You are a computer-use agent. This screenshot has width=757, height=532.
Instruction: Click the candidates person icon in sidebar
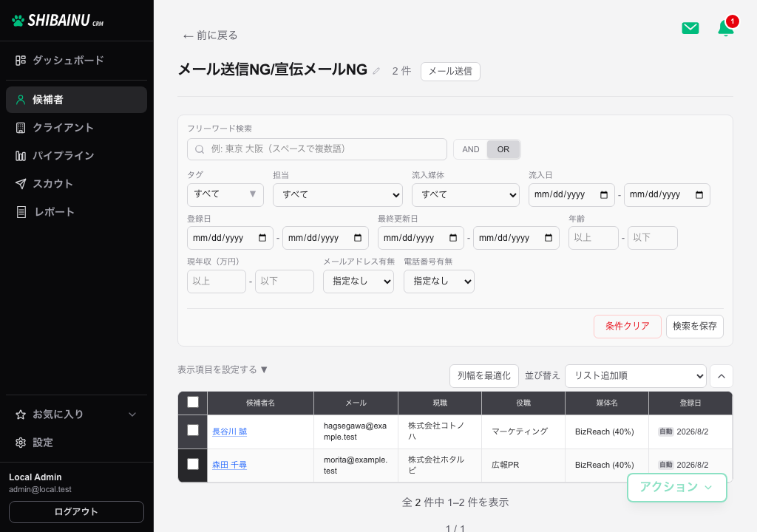coord(20,100)
